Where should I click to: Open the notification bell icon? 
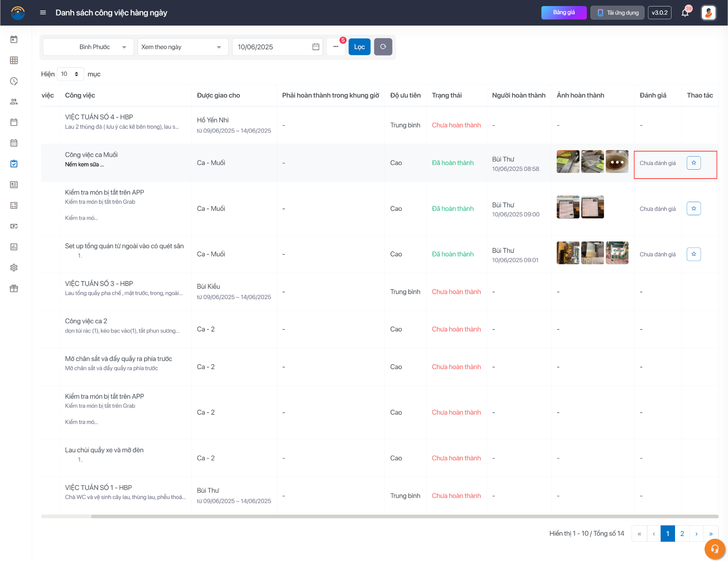685,13
